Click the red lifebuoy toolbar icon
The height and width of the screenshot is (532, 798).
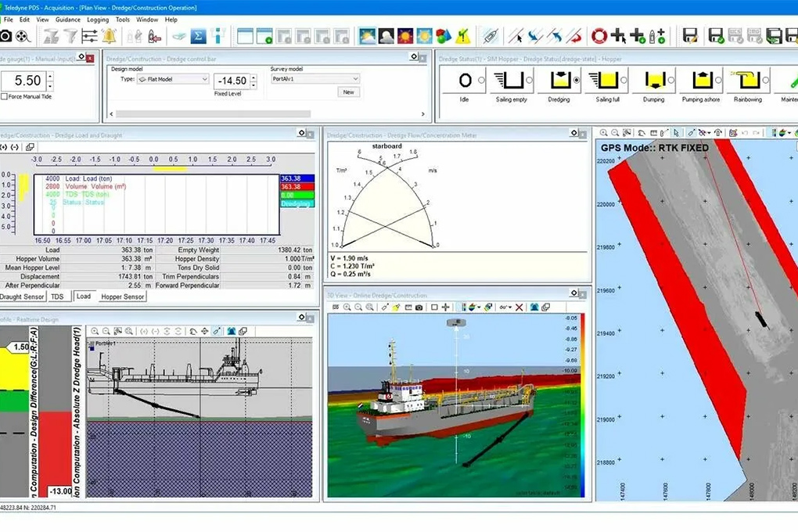598,35
